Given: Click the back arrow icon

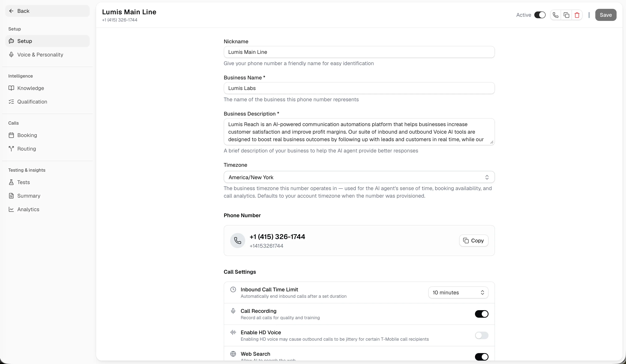Looking at the screenshot, I should pos(11,11).
